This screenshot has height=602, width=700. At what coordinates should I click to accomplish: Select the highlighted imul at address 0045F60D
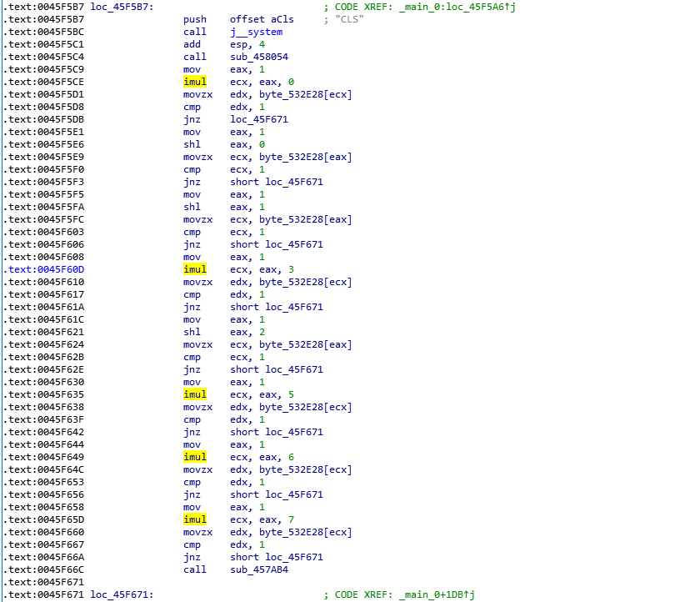click(194, 269)
